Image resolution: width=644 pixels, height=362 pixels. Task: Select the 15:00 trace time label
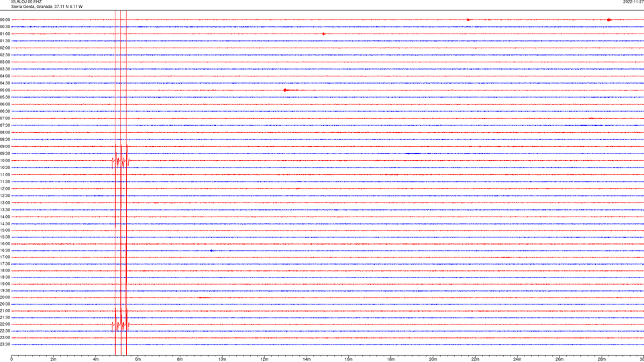point(5,230)
